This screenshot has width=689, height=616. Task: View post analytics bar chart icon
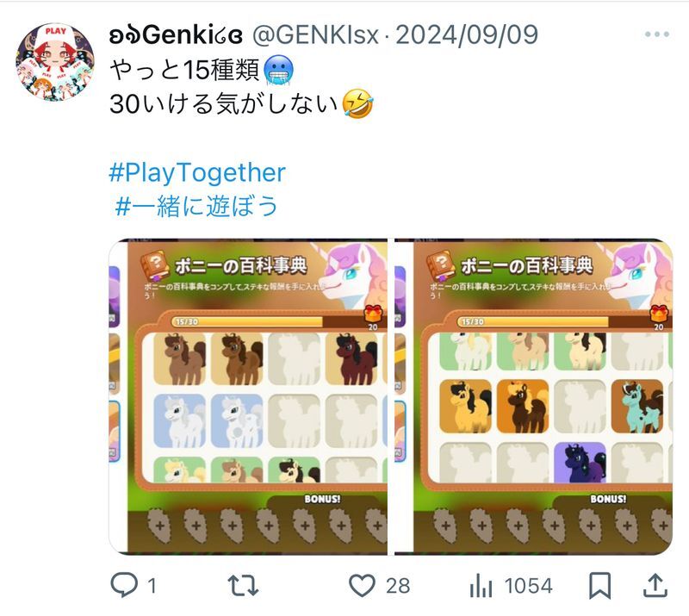(x=481, y=586)
